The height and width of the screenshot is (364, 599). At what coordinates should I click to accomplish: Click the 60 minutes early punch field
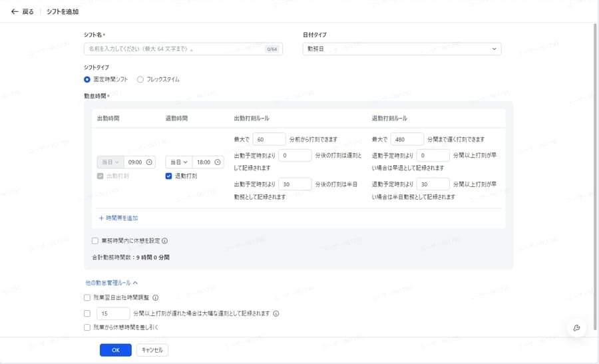(x=269, y=140)
